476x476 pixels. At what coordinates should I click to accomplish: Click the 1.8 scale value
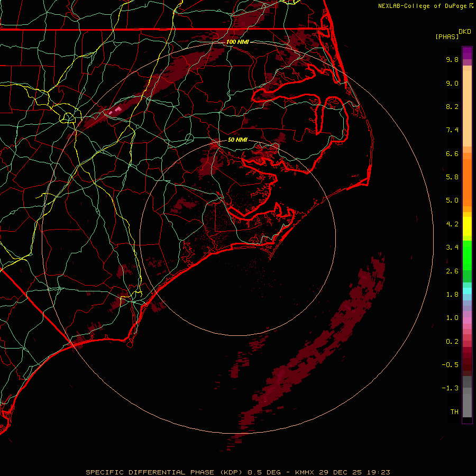452,295
